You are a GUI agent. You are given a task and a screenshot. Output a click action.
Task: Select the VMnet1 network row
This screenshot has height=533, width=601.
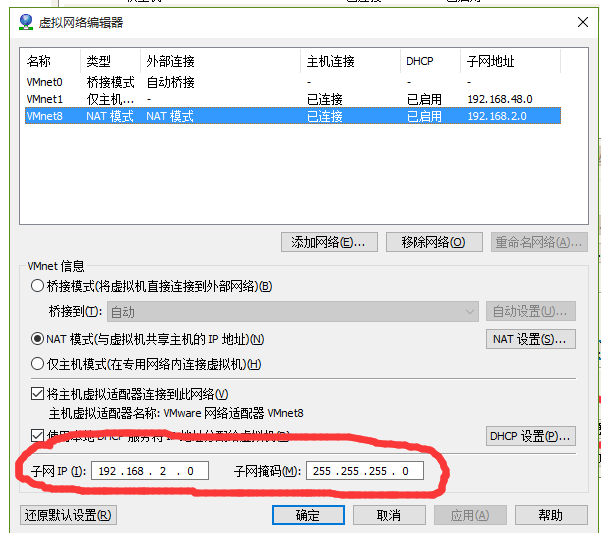click(293, 99)
